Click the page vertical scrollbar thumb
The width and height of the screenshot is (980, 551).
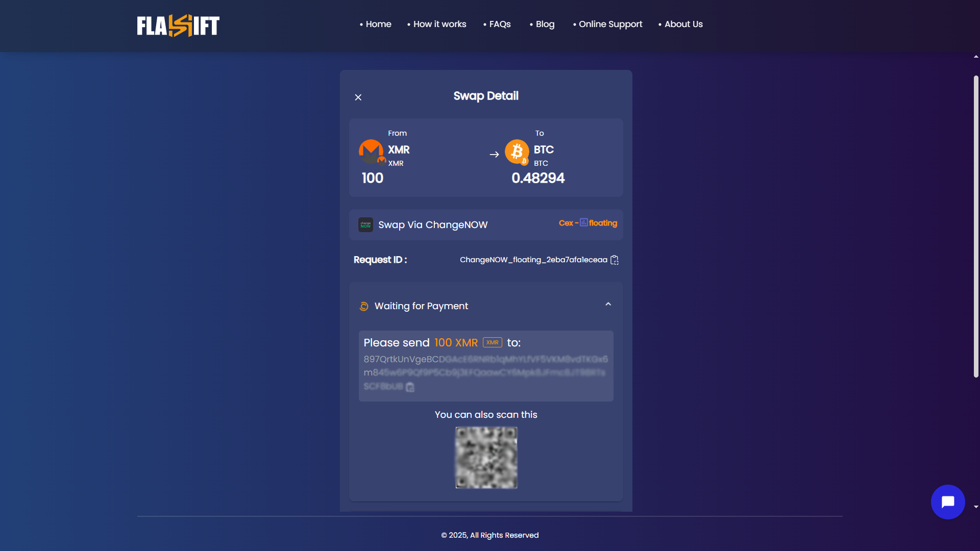(976, 227)
